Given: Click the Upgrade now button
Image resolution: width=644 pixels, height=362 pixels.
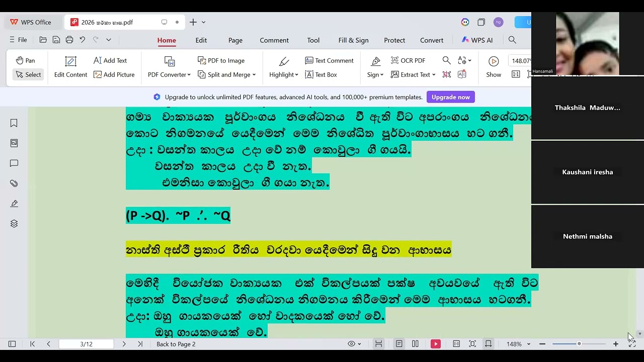Looking at the screenshot, I should point(451,97).
